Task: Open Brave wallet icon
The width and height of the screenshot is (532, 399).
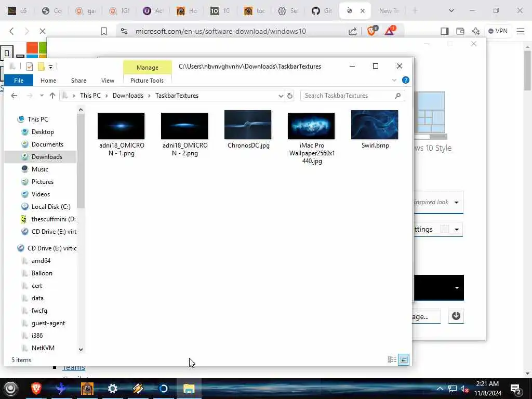Action: point(460,31)
